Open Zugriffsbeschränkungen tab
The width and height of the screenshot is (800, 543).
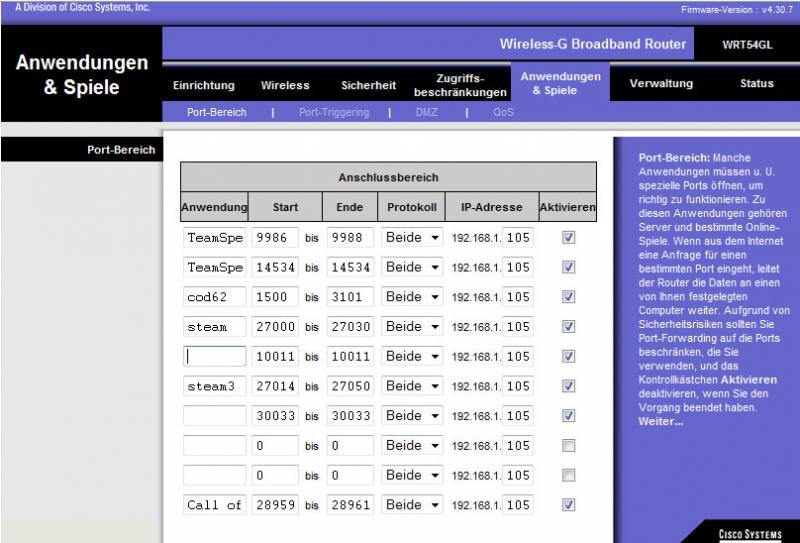click(460, 85)
